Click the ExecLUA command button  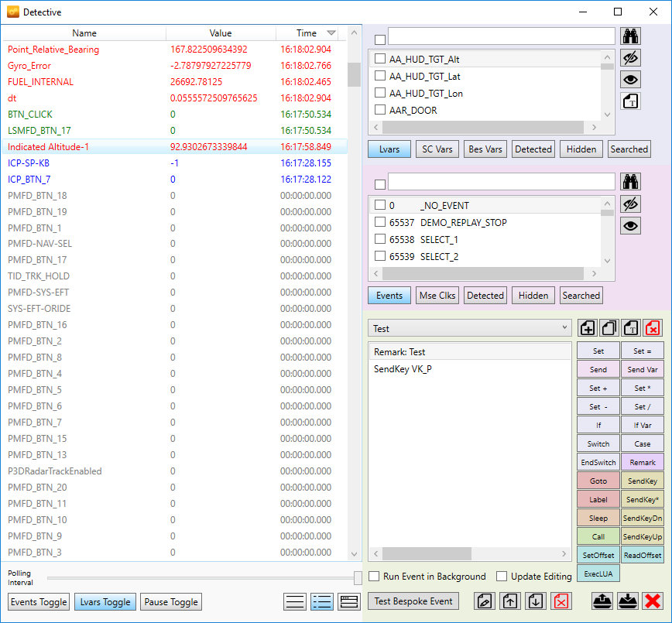[x=598, y=573]
